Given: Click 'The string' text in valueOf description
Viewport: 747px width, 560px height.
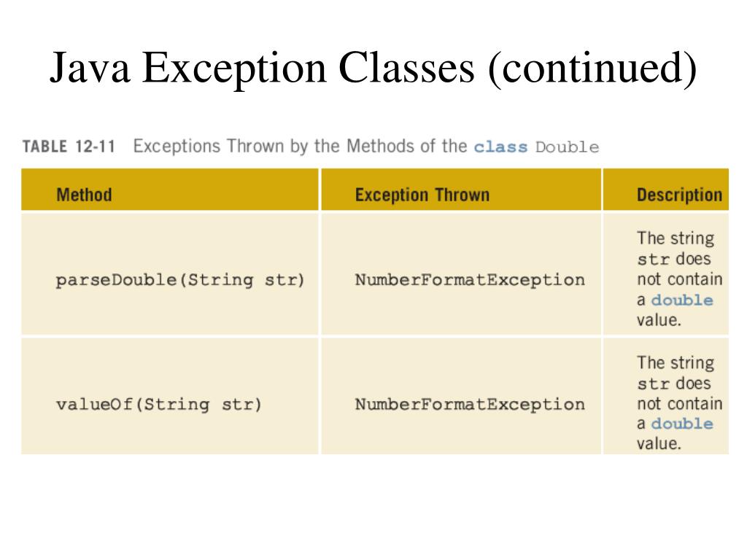Looking at the screenshot, I should [676, 363].
